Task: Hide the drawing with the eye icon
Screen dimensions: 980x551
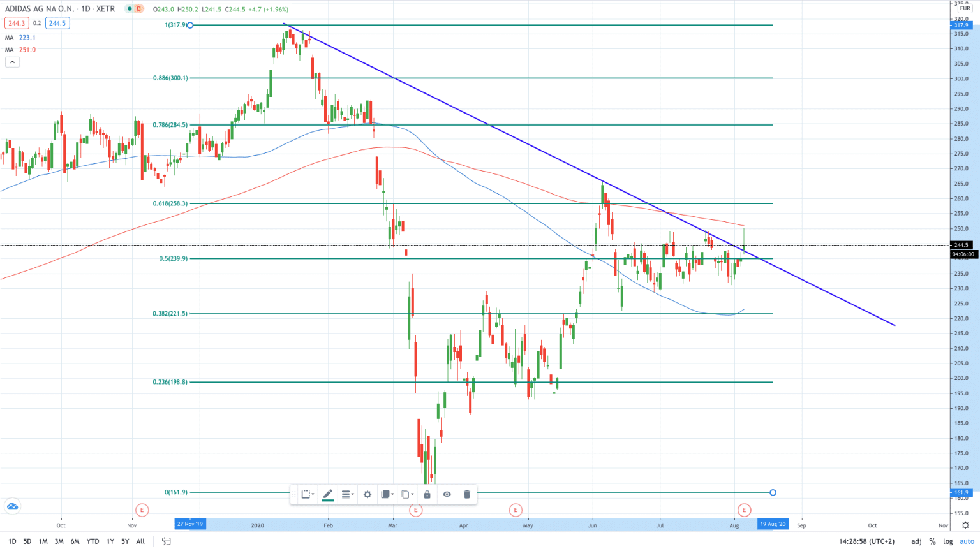Action: (x=447, y=494)
